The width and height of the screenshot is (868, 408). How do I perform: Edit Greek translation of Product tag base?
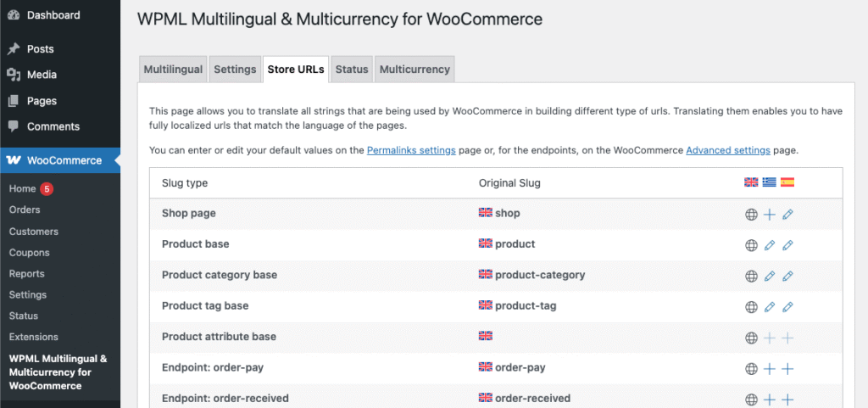(x=769, y=307)
